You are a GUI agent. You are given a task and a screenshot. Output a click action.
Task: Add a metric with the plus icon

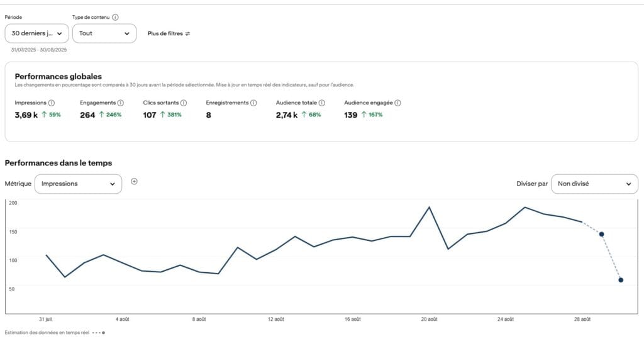tap(134, 182)
